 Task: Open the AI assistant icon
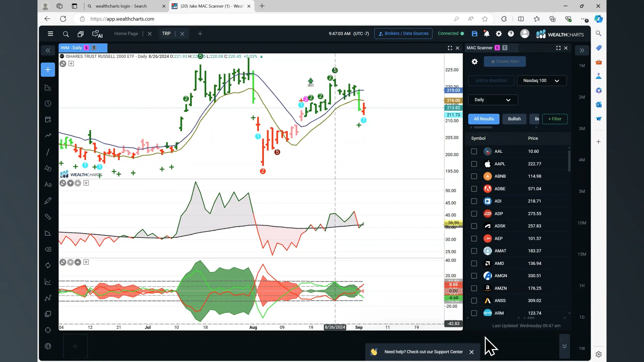click(x=97, y=34)
